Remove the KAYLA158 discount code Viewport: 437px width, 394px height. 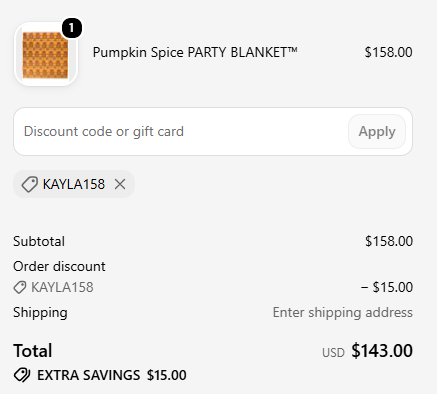[x=120, y=184]
